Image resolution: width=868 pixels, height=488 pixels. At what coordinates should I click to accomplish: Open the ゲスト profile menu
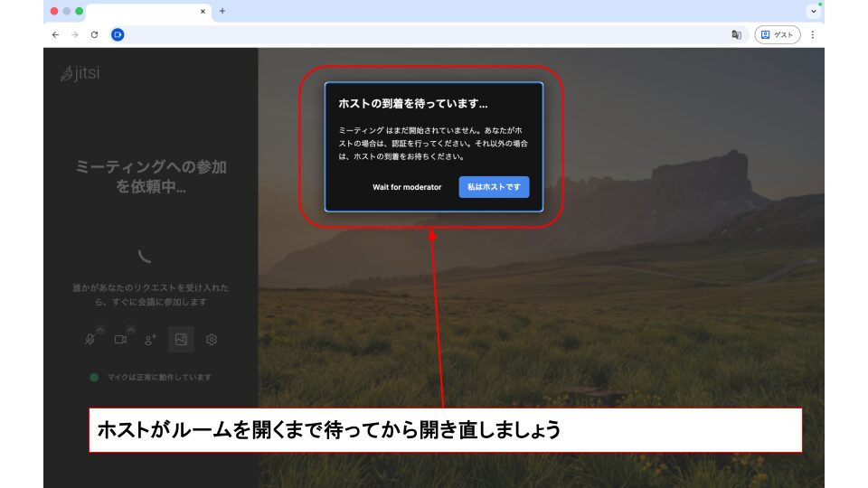point(777,34)
